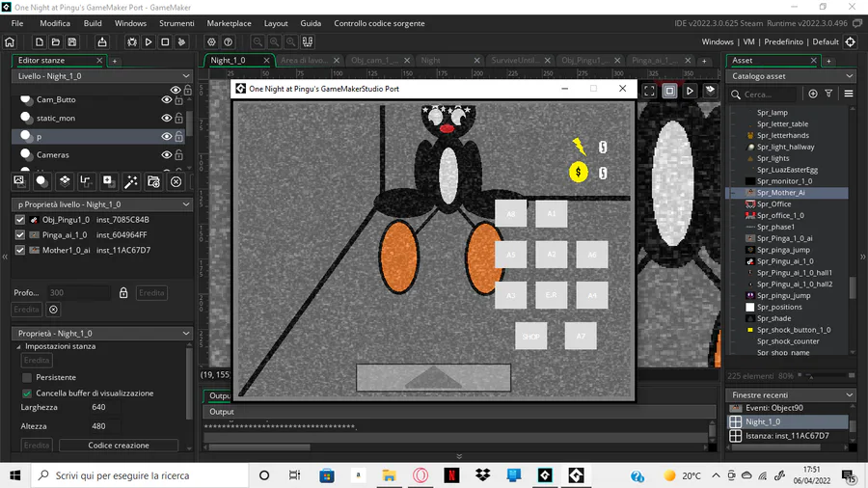Zoom in workspace toolbar icon
The image size is (868, 488).
290,42
